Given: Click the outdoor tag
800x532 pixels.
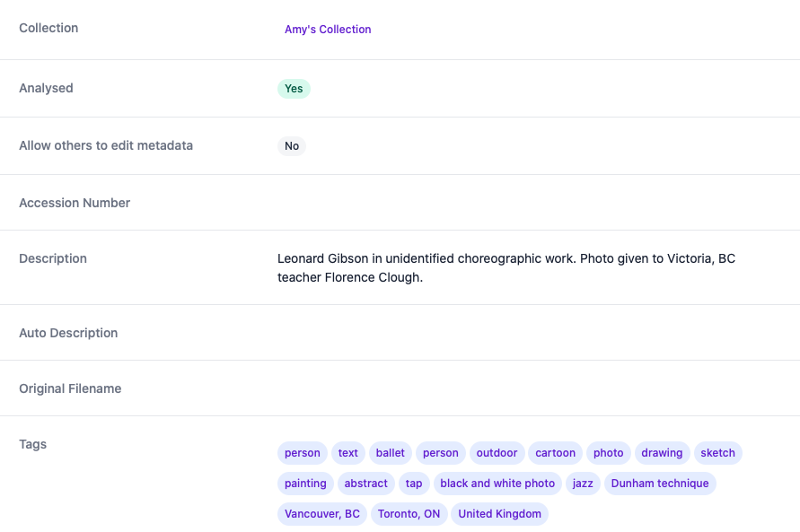Looking at the screenshot, I should click(497, 453).
